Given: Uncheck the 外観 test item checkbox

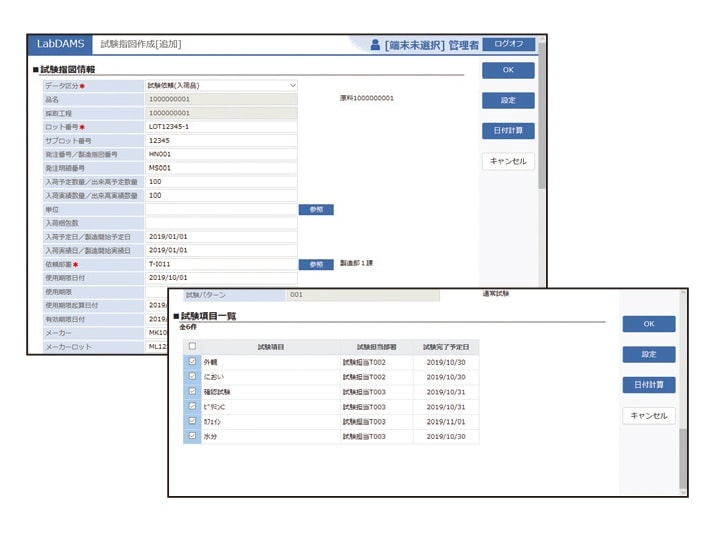Looking at the screenshot, I should [193, 362].
